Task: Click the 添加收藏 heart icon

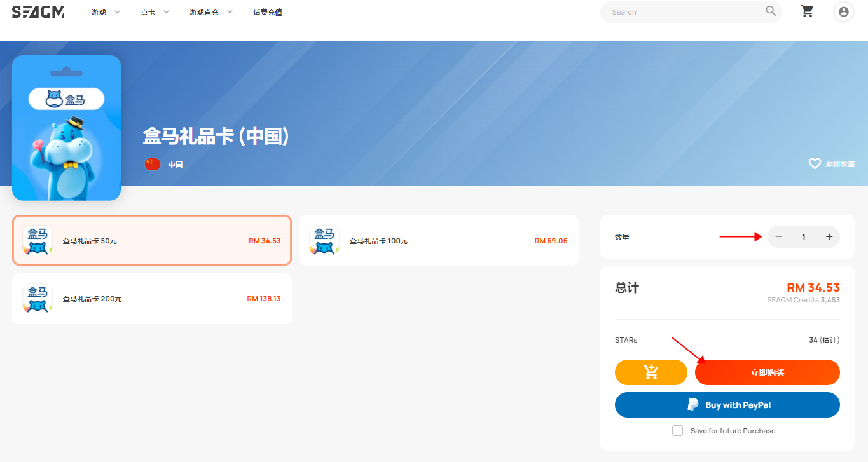Action: pyautogui.click(x=815, y=164)
